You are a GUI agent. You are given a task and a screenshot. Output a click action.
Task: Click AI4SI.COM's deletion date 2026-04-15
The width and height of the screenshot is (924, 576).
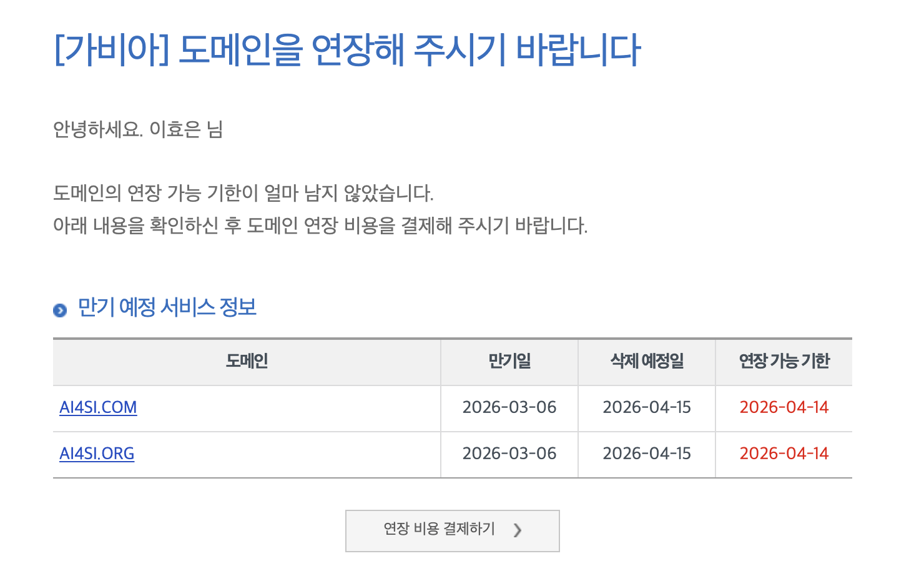[x=647, y=407]
